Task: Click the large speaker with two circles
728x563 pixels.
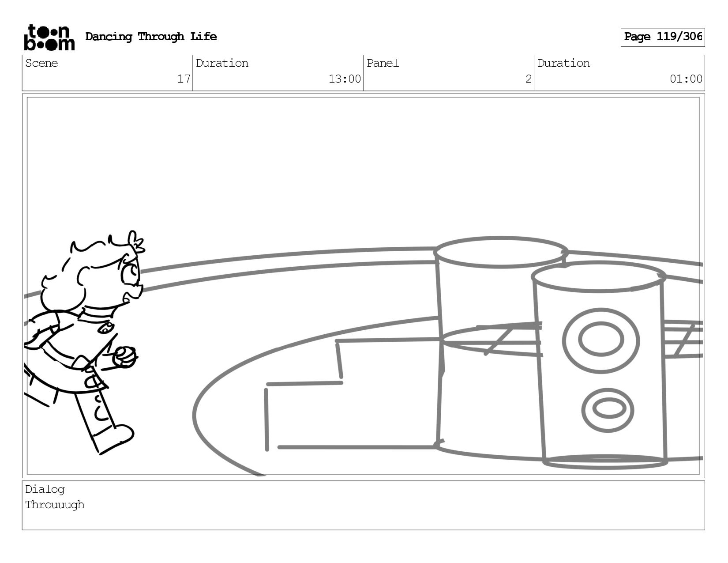Action: 600,365
